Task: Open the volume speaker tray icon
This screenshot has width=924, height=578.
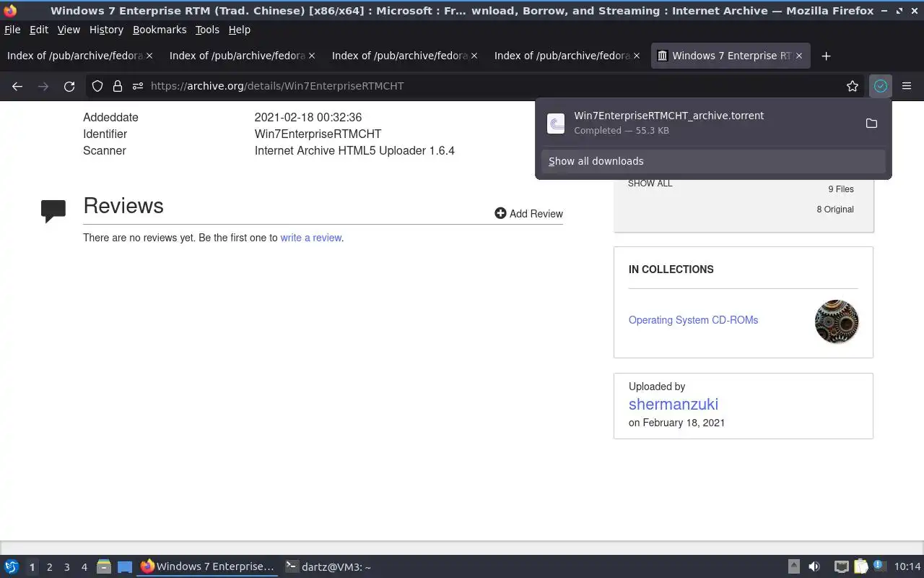Action: [x=814, y=566]
